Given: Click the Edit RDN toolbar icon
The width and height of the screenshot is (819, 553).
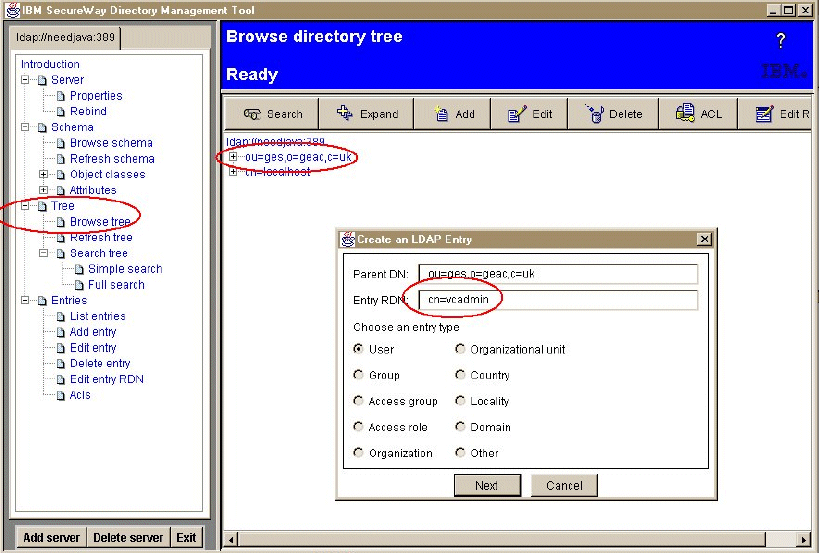Looking at the screenshot, I should pyautogui.click(x=764, y=113).
